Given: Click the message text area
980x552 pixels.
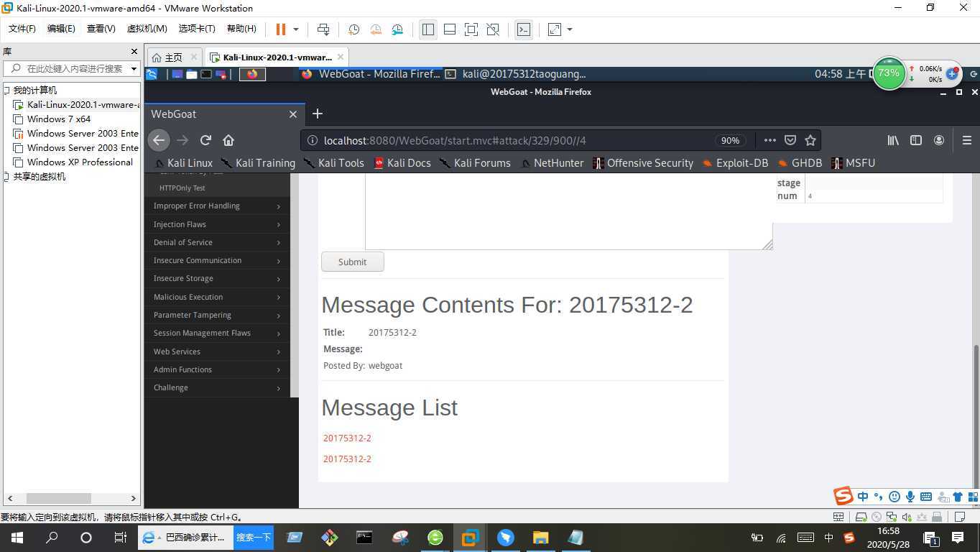Looking at the screenshot, I should pyautogui.click(x=568, y=211).
